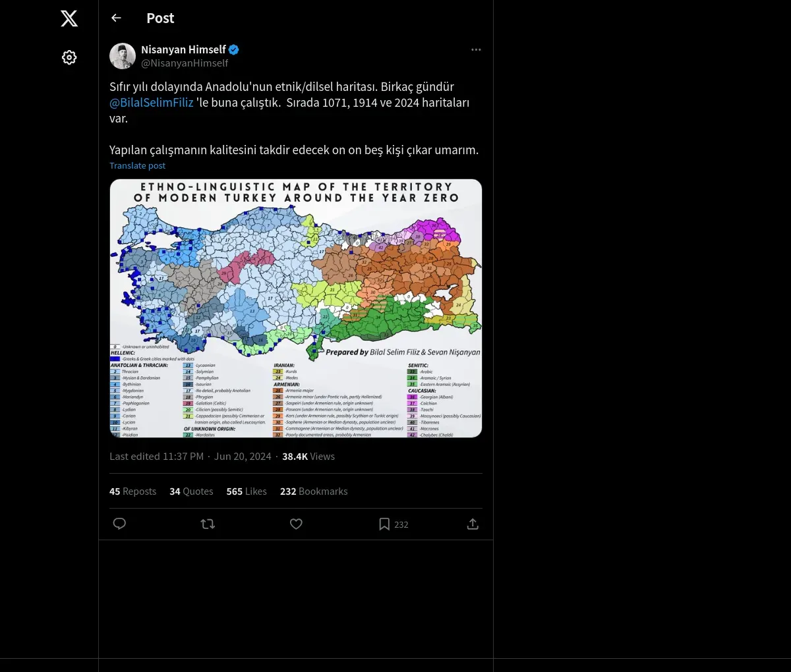The width and height of the screenshot is (791, 672).
Task: Click the back arrow icon
Action: (117, 18)
